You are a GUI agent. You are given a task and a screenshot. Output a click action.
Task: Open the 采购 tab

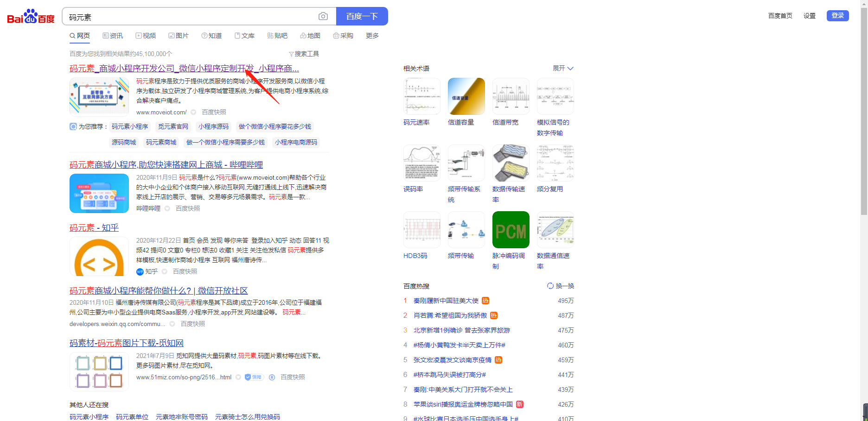click(x=343, y=36)
